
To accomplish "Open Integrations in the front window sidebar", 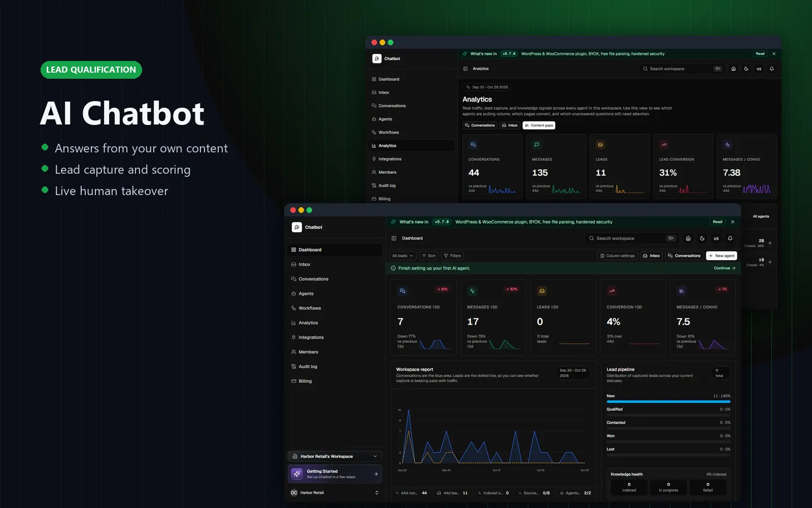I will click(334, 337).
